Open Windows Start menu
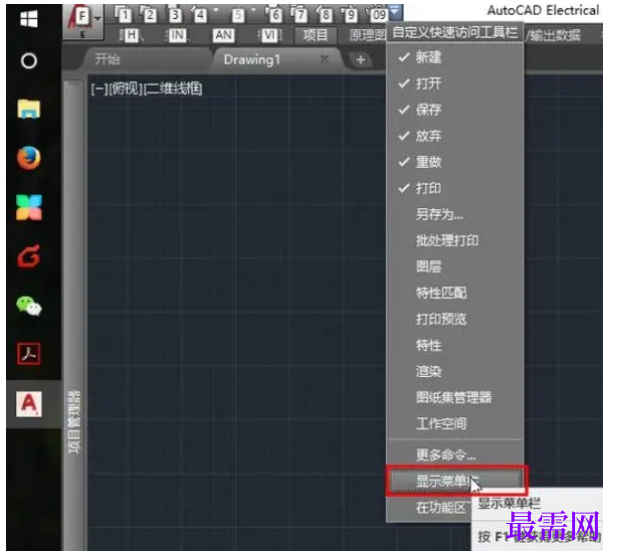 click(x=29, y=19)
